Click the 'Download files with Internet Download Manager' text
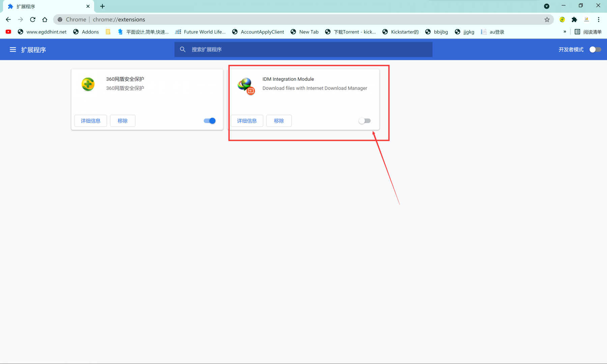Screen dimensions: 607x364 click(315, 88)
